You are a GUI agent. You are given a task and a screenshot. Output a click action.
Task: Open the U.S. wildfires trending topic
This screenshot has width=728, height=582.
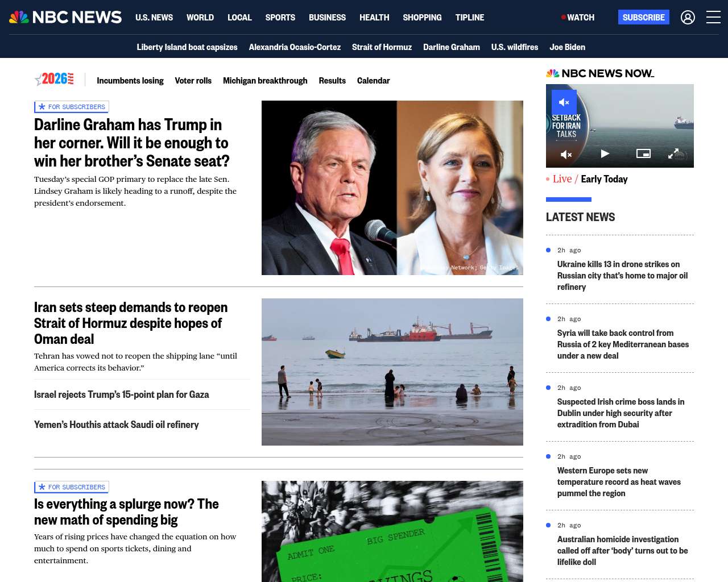(x=515, y=47)
